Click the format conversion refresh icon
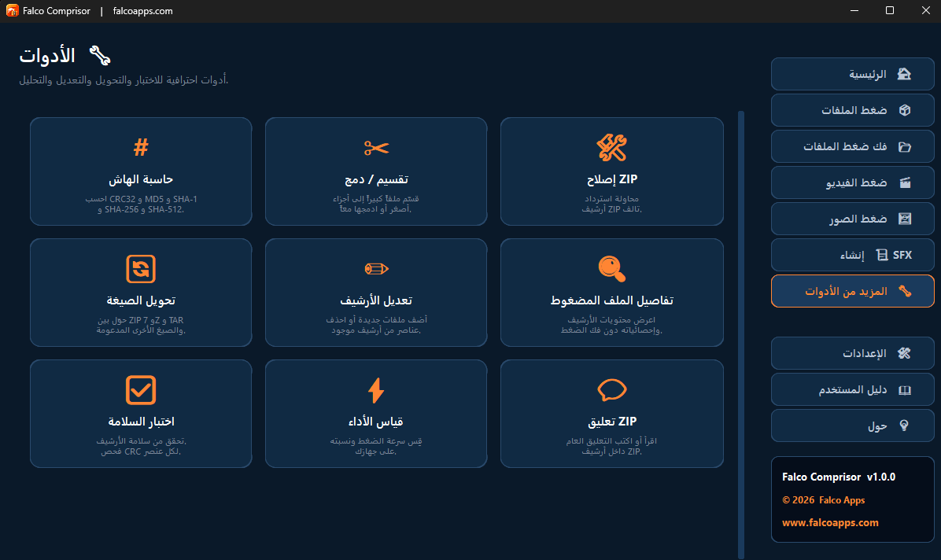The width and height of the screenshot is (941, 560). (x=141, y=268)
